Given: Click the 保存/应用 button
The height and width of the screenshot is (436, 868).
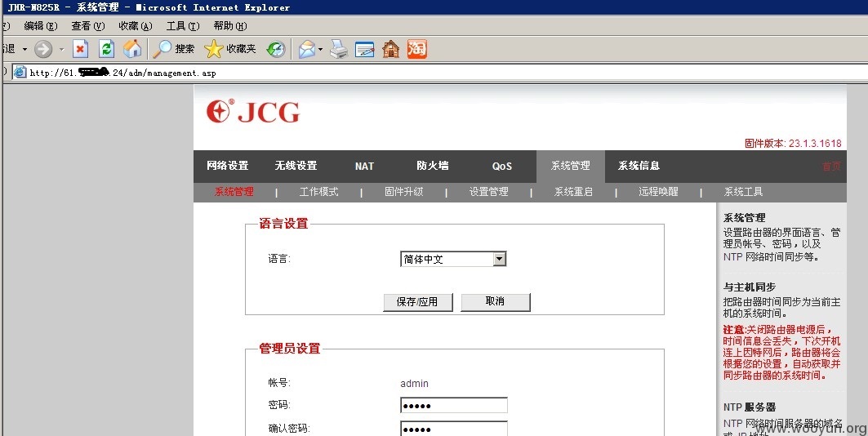Looking at the screenshot, I should pyautogui.click(x=418, y=302).
